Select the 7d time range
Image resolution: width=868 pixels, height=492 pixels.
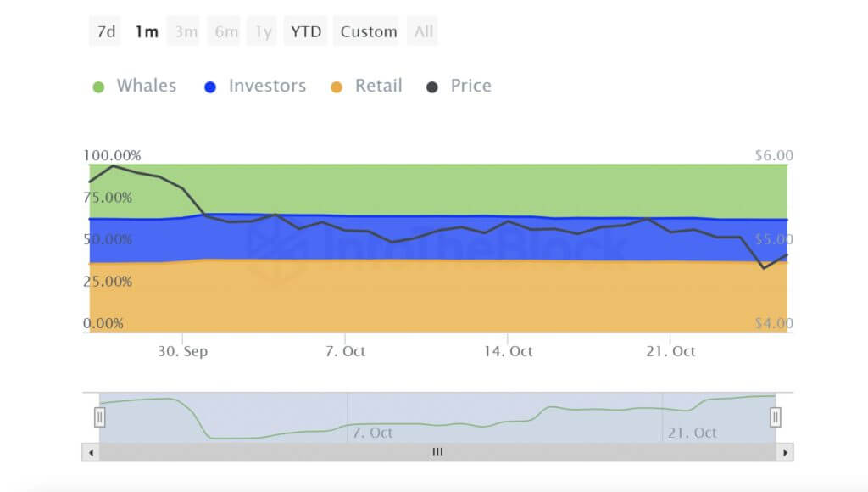pos(106,31)
